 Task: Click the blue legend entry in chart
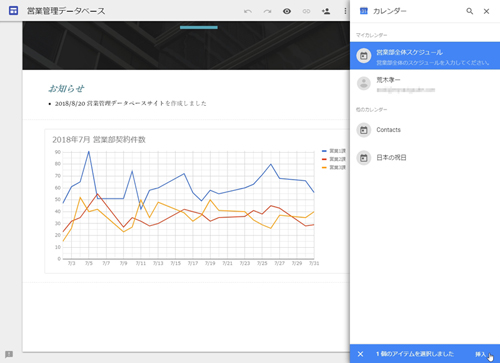coord(334,151)
